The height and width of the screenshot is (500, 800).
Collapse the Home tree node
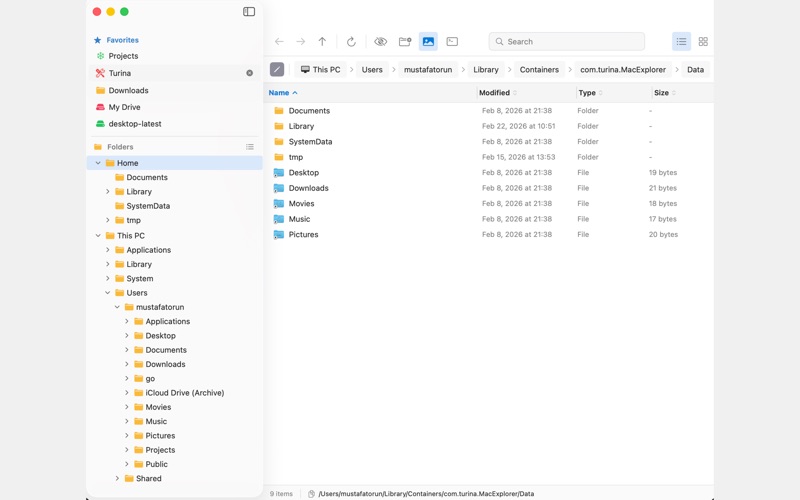point(98,163)
